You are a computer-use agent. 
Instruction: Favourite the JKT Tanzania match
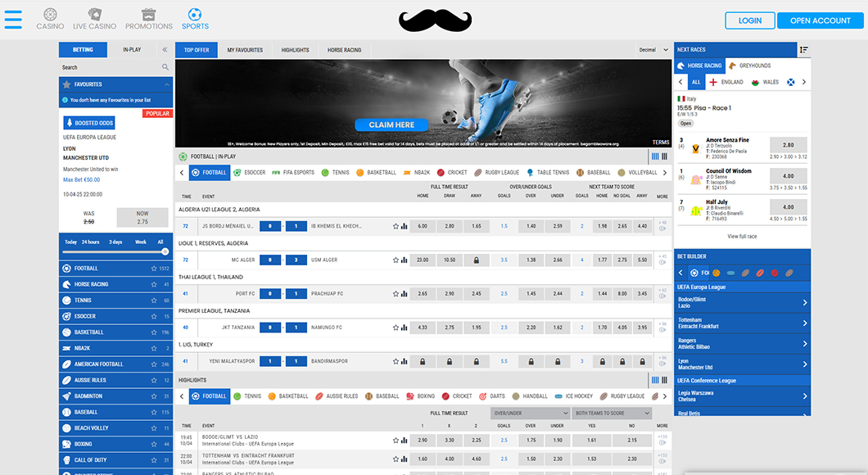tap(396, 328)
